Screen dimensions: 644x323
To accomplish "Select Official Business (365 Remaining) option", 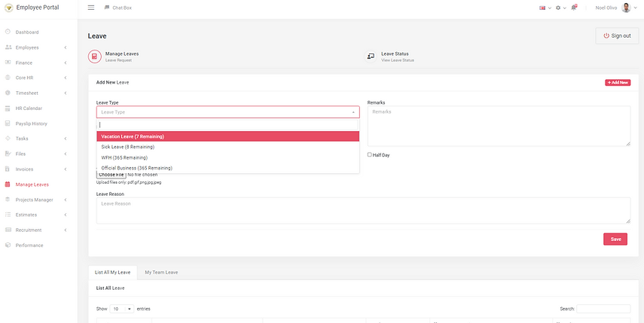I will pyautogui.click(x=228, y=168).
